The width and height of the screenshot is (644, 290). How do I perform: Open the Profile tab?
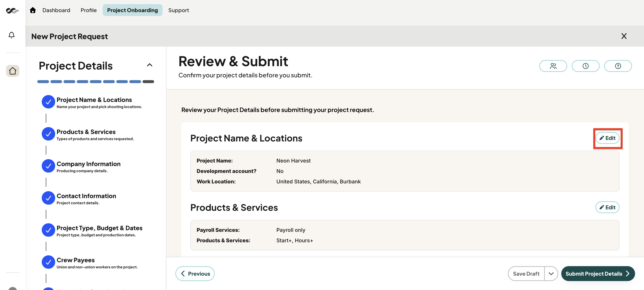(89, 10)
